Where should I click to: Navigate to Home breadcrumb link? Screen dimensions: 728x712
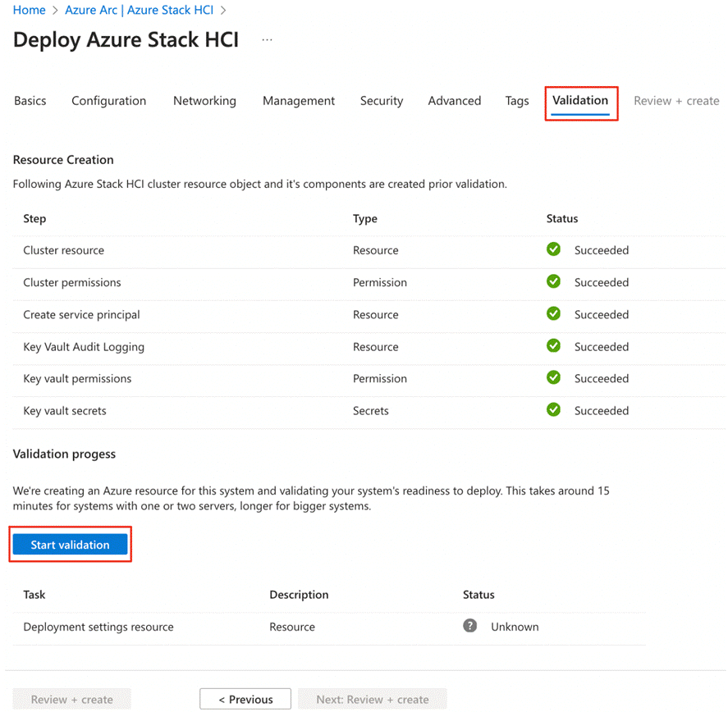tap(30, 11)
